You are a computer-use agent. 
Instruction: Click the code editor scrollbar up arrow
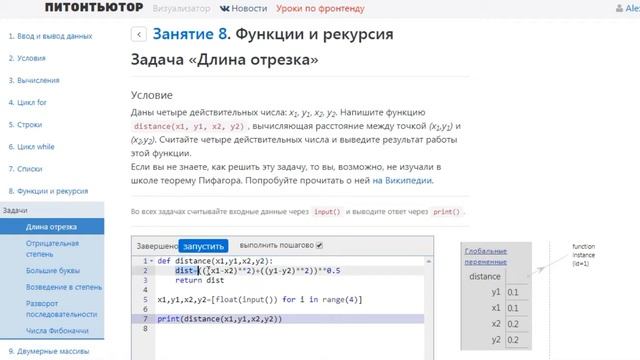(x=429, y=261)
